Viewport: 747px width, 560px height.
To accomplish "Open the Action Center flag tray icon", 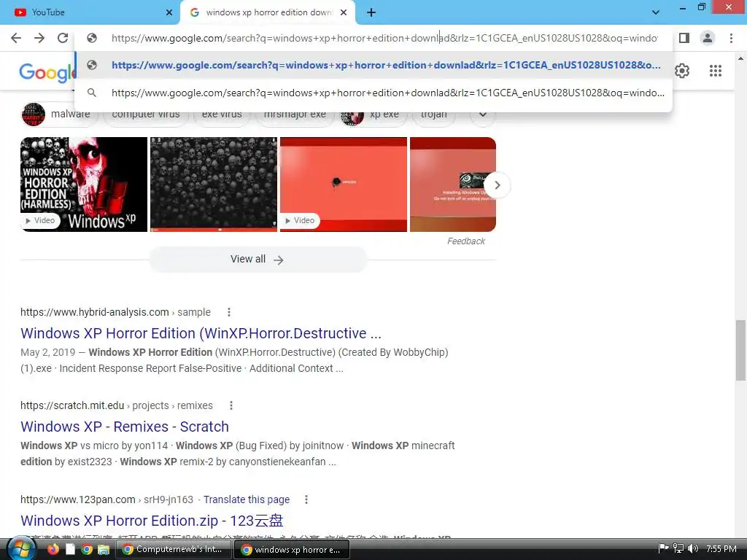I will coord(663,548).
